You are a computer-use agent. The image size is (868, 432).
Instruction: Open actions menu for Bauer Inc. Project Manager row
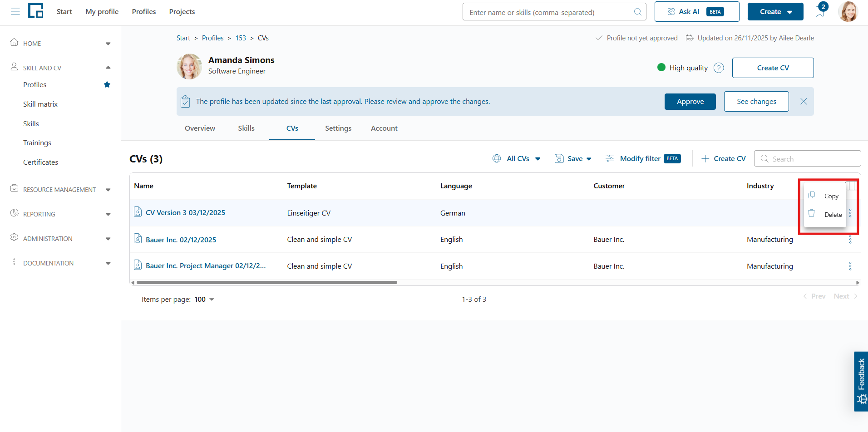[x=850, y=266]
